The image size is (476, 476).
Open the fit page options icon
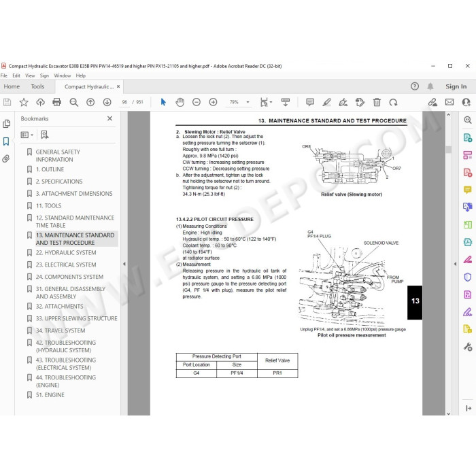[x=266, y=102]
